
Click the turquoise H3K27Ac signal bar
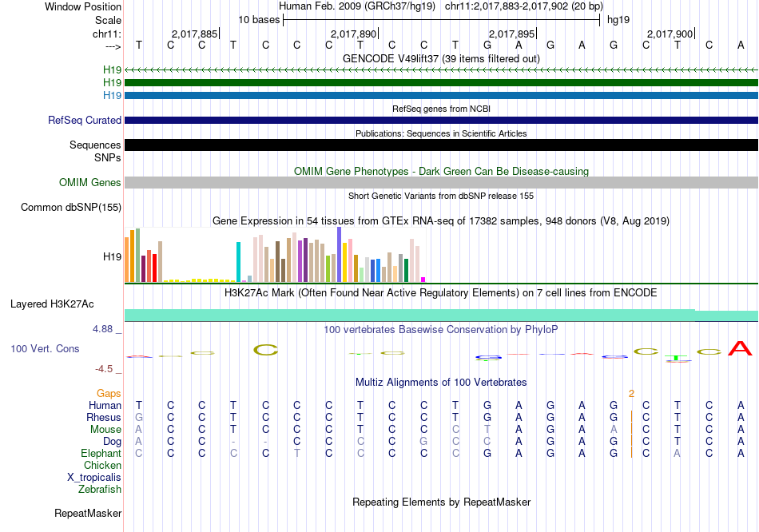(x=441, y=316)
